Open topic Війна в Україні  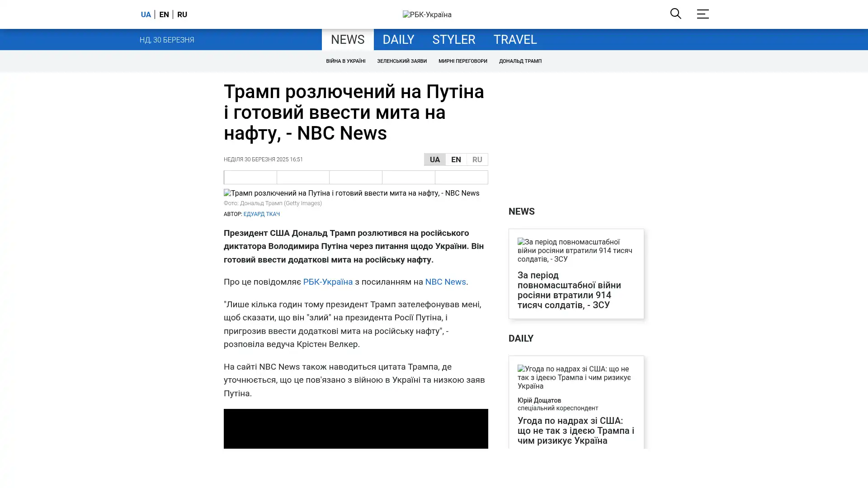345,61
